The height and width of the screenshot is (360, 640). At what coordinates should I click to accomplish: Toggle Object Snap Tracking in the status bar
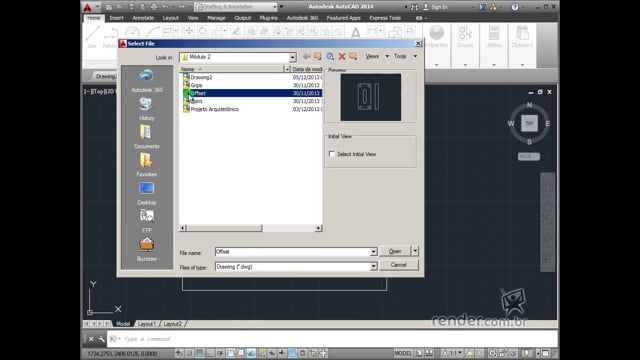click(x=251, y=353)
